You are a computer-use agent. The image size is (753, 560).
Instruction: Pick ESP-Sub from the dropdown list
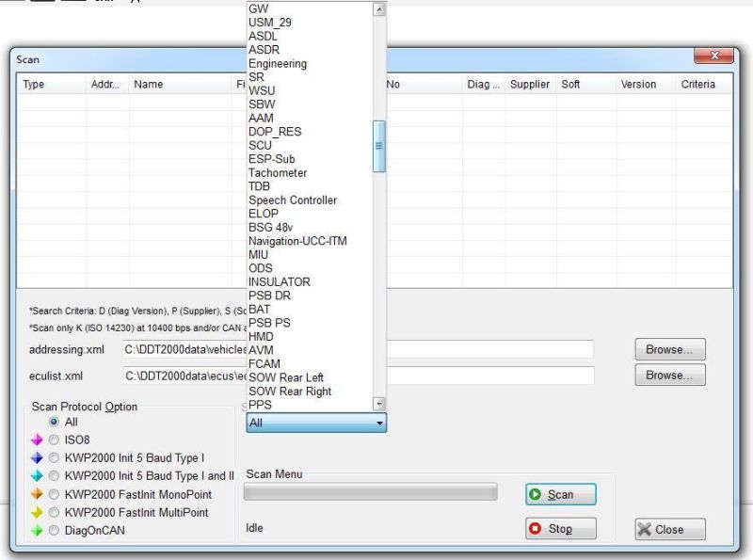(x=310, y=159)
